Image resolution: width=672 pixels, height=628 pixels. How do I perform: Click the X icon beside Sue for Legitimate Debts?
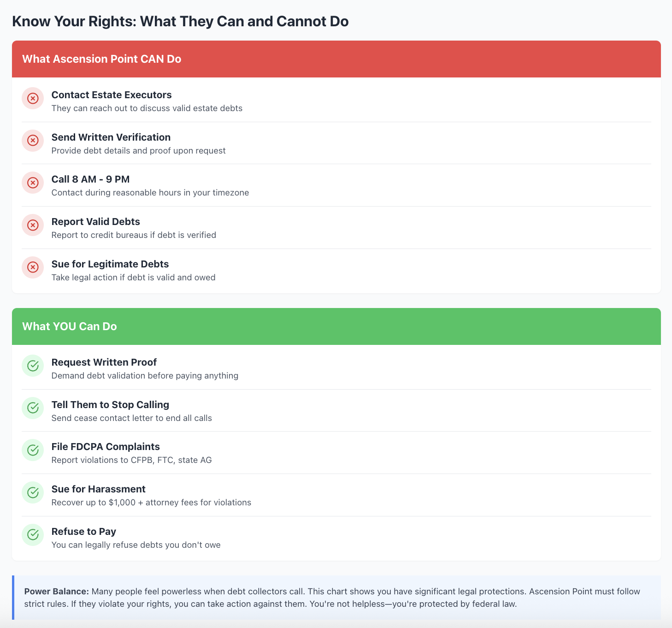pos(33,267)
